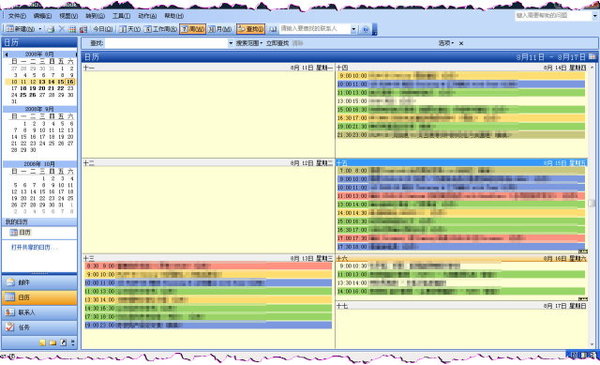Expand the 新建 new item dropdown arrow
This screenshot has width=600, height=365.
pos(40,29)
